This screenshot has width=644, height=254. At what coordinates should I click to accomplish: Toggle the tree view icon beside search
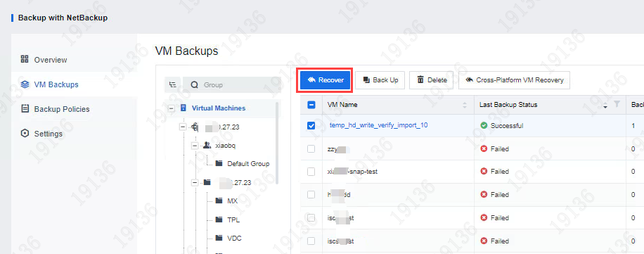pyautogui.click(x=173, y=84)
